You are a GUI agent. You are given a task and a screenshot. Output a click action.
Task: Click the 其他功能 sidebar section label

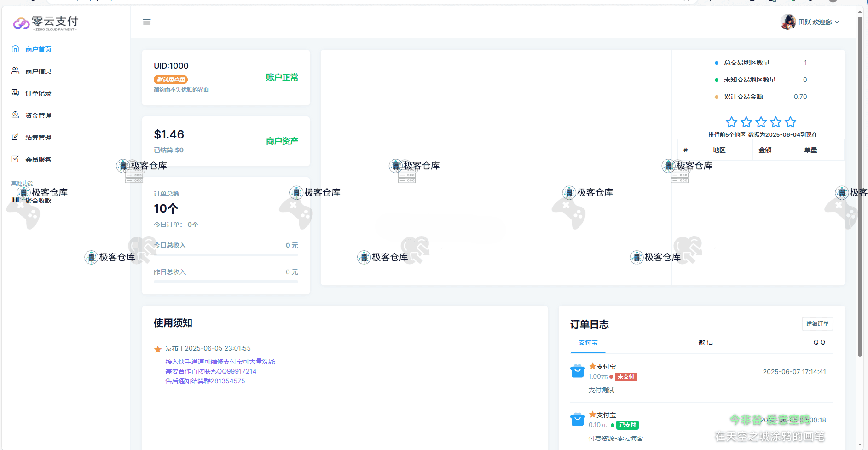click(x=22, y=183)
